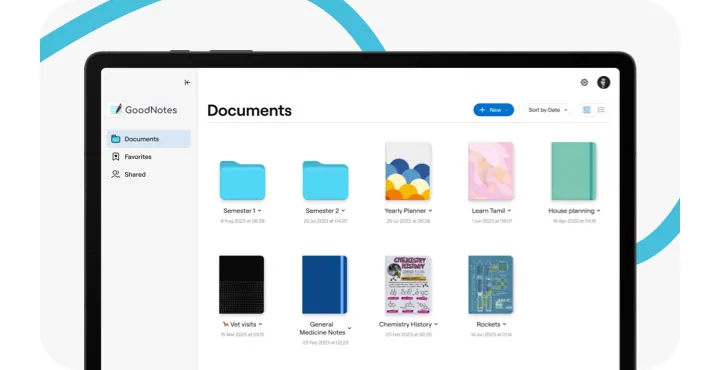Switch to list view

coord(601,110)
